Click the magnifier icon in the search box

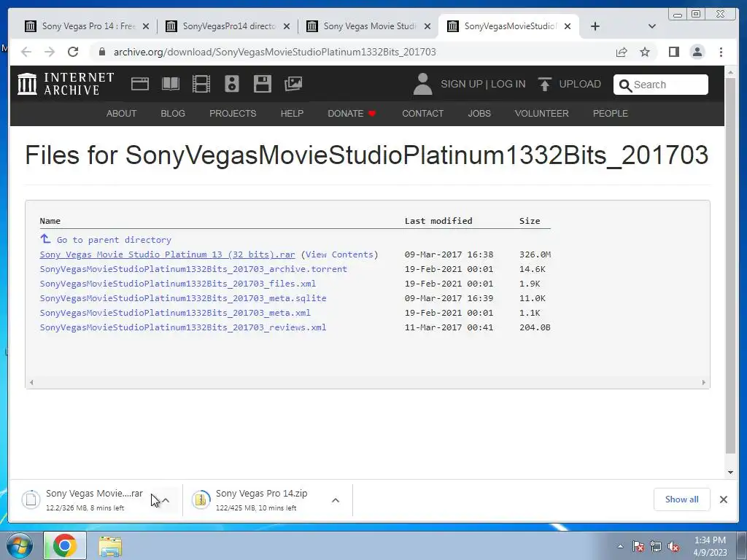[625, 85]
